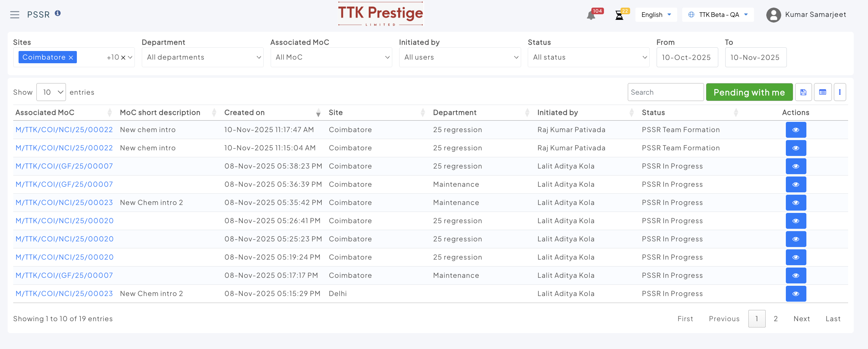Open MoC link M/TTK/COI/NCI/25/00023 for Maintenance
This screenshot has width=868, height=349.
(64, 203)
